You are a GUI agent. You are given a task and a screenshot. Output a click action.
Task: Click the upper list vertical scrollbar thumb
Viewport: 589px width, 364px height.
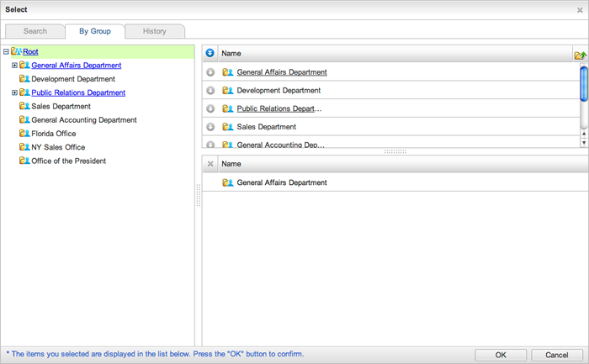tap(584, 82)
